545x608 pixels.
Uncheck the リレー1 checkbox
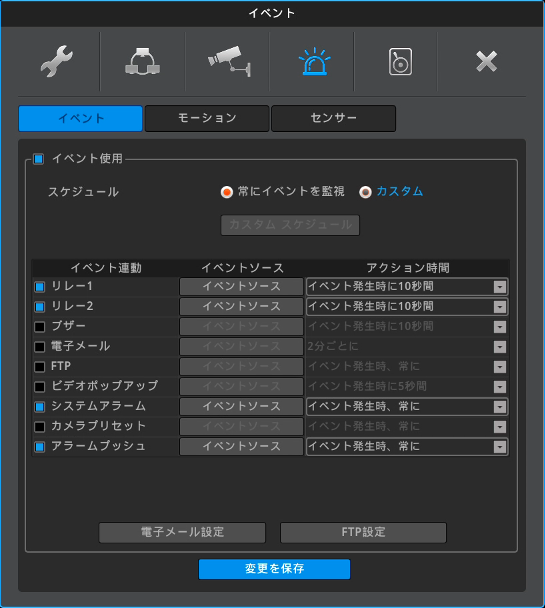point(40,287)
